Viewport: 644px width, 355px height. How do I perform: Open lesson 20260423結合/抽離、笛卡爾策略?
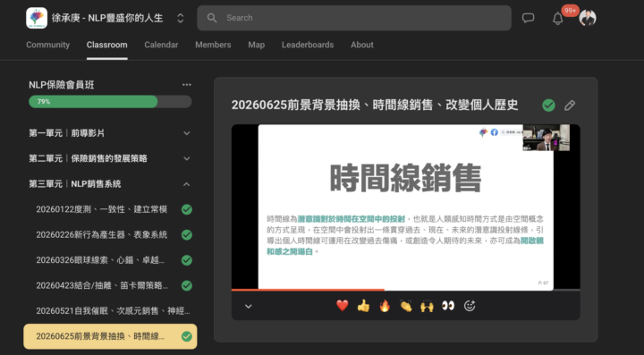[x=102, y=286]
